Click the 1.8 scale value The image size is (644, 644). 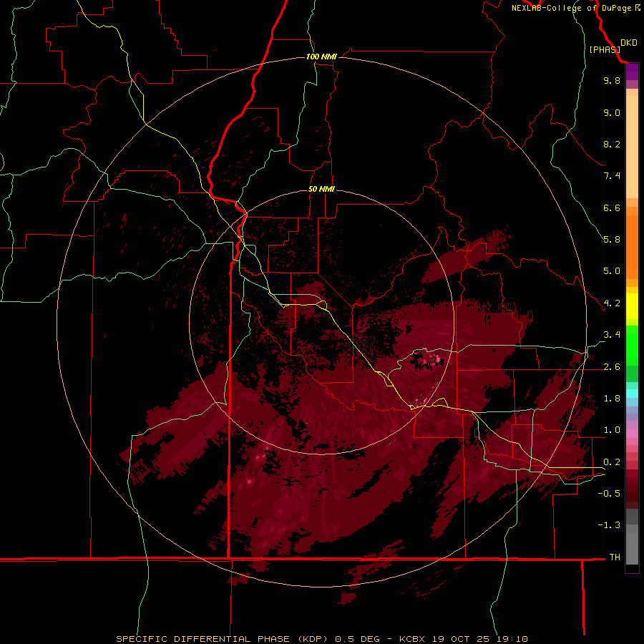click(612, 399)
